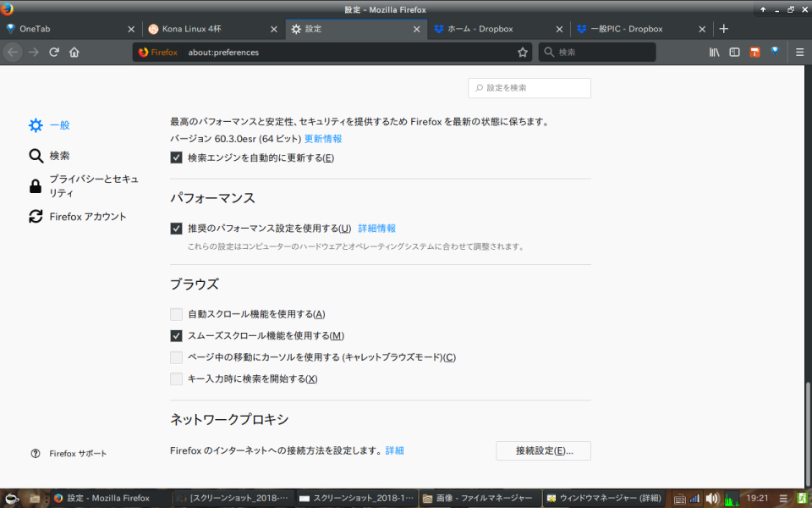Open a new tab with plus button
Viewport: 812px width, 508px height.
(723, 29)
